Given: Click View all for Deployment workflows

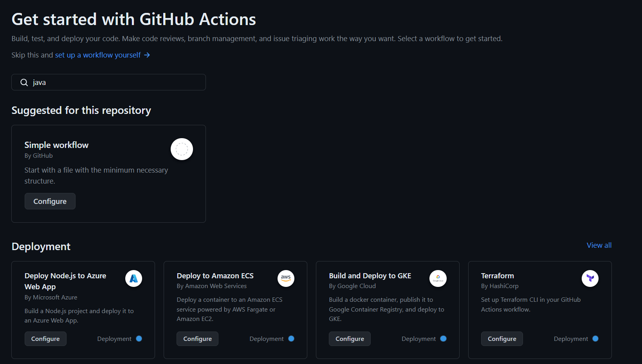Looking at the screenshot, I should pos(599,245).
